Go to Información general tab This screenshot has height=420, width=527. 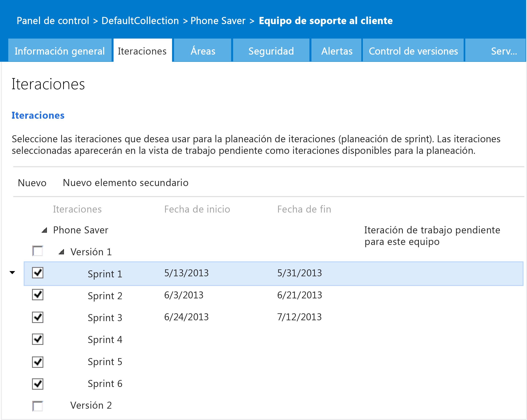click(x=60, y=51)
